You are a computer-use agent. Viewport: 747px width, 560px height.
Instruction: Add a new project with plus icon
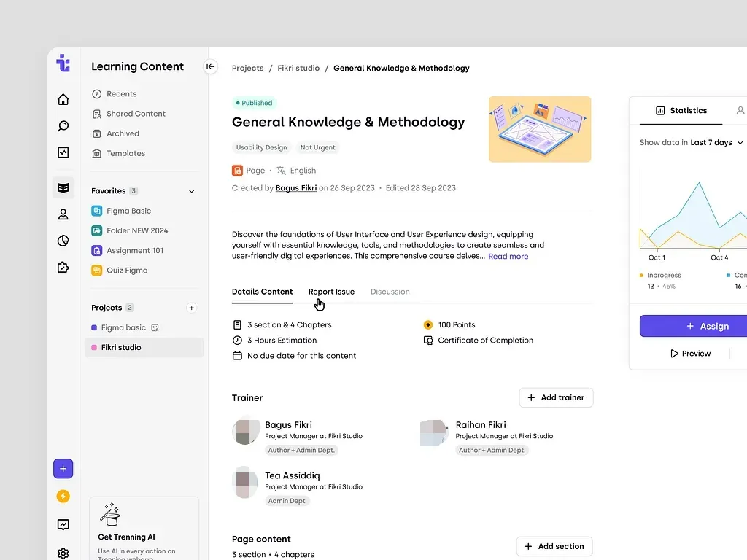[192, 308]
